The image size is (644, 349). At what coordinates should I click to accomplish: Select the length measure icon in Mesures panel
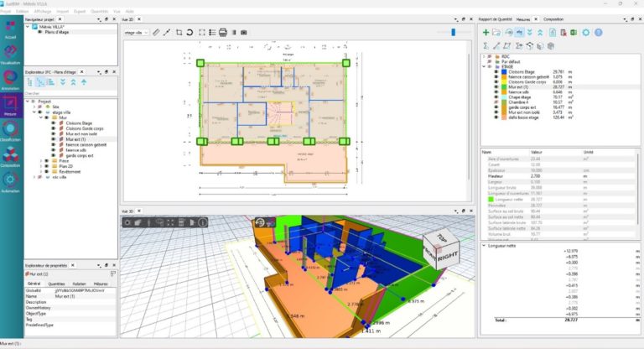pyautogui.click(x=496, y=45)
